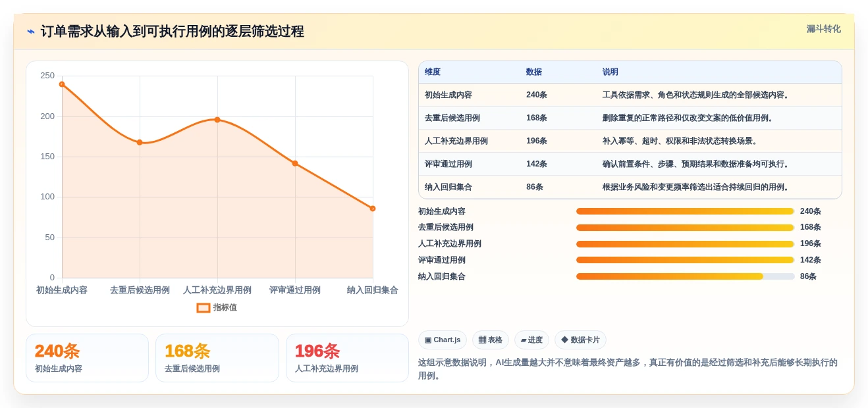Click the chart data point for 初始生成内容
Viewport: 868px width, 408px height.
[62, 84]
